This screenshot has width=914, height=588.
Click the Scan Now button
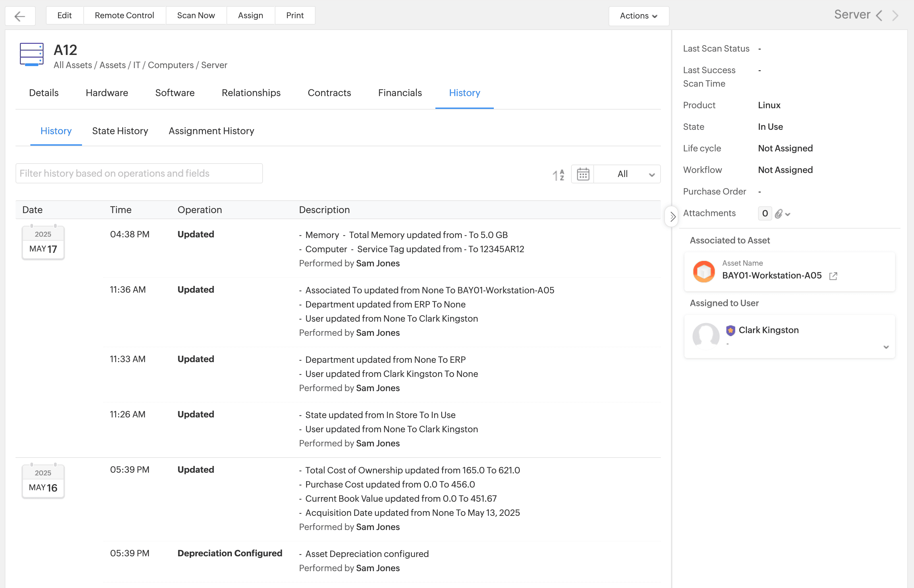click(196, 15)
